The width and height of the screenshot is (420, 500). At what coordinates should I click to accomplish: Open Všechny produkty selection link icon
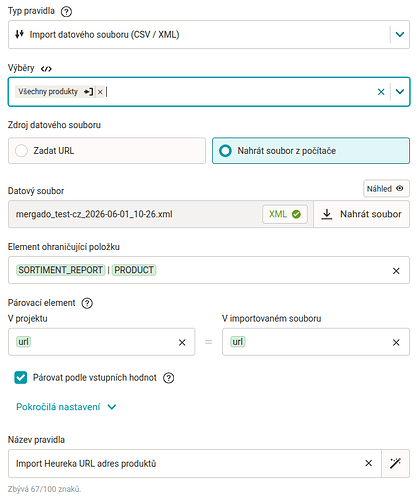(x=89, y=92)
